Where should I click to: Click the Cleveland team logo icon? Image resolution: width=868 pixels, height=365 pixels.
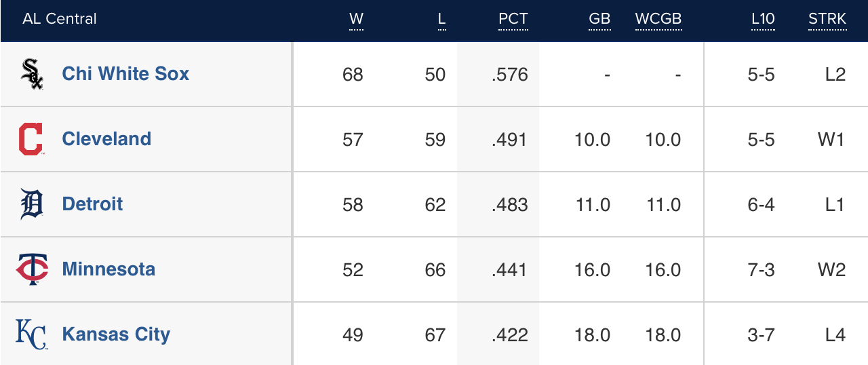coord(31,139)
